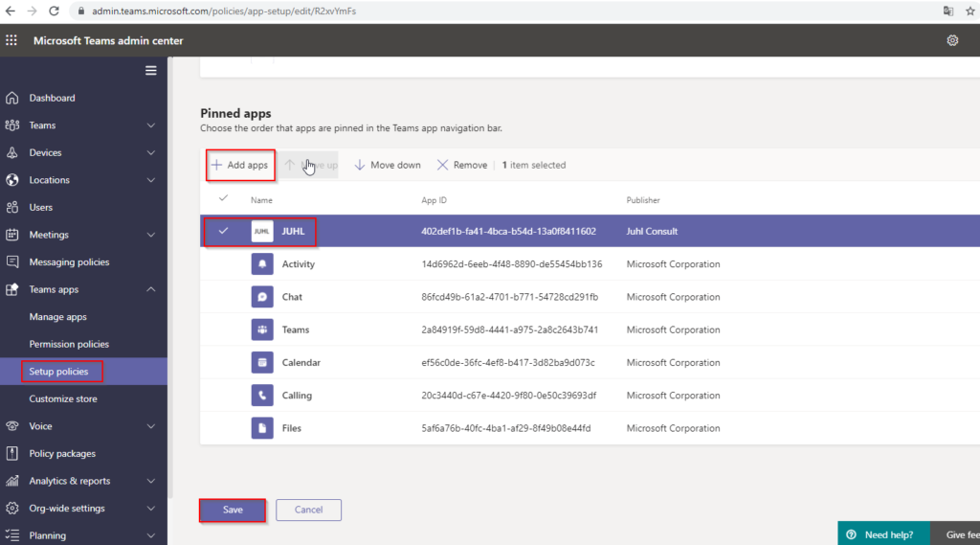Go to Dashboard in sidebar
This screenshot has height=545, width=980.
point(52,99)
